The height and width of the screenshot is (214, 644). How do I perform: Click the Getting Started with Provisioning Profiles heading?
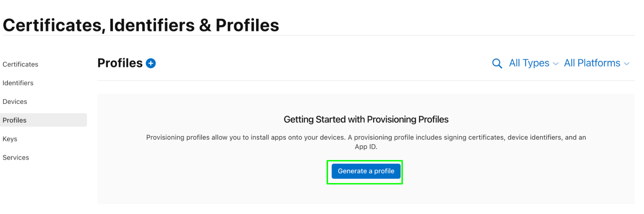click(x=366, y=119)
